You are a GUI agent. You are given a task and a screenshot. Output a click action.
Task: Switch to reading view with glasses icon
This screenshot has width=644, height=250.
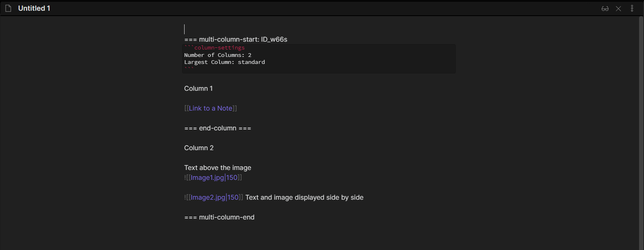point(605,9)
